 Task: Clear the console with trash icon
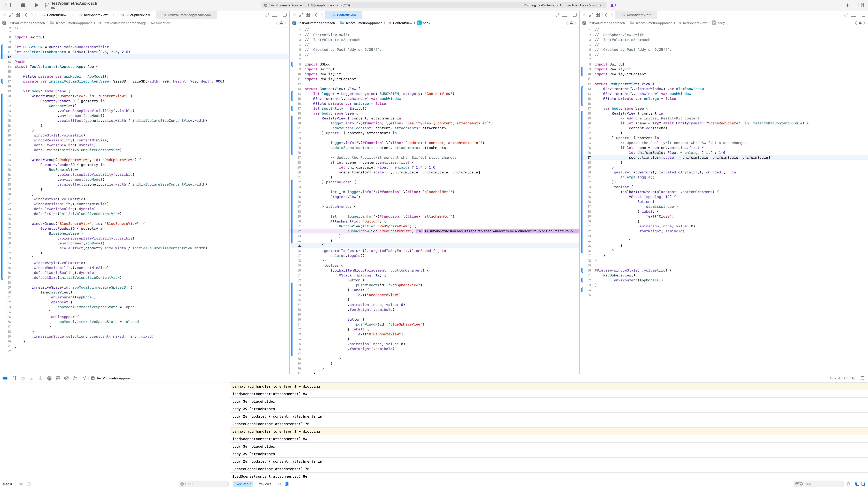pos(848,484)
